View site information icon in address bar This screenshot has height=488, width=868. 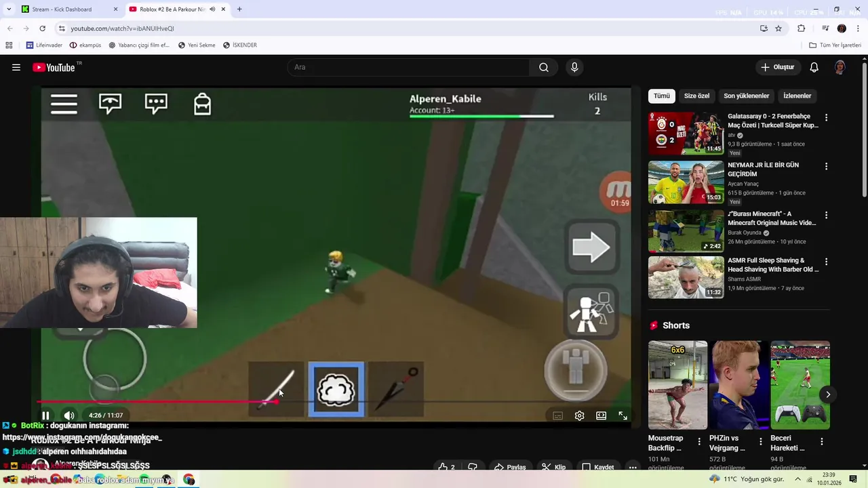click(61, 28)
